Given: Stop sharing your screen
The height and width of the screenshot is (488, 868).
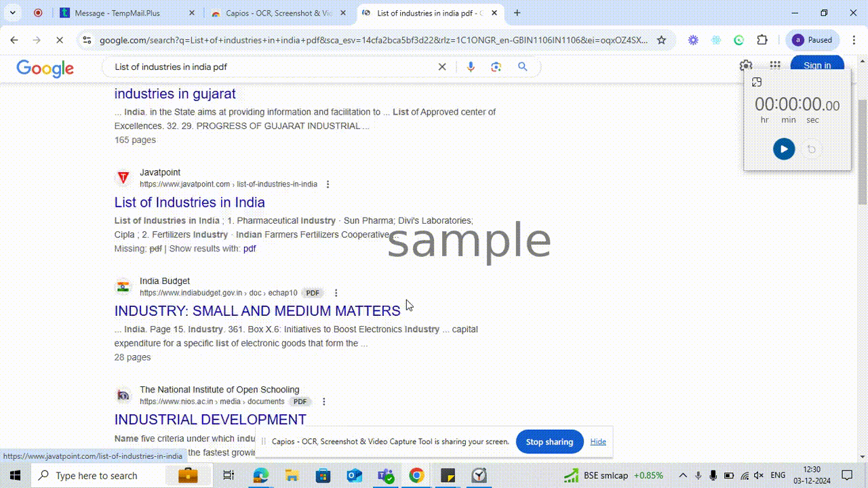Looking at the screenshot, I should pos(550,442).
